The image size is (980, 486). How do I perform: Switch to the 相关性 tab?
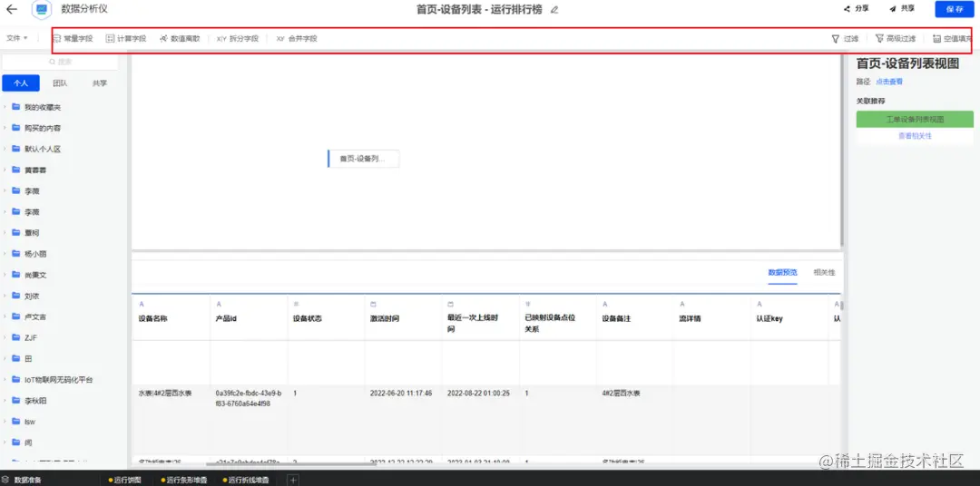pyautogui.click(x=824, y=272)
